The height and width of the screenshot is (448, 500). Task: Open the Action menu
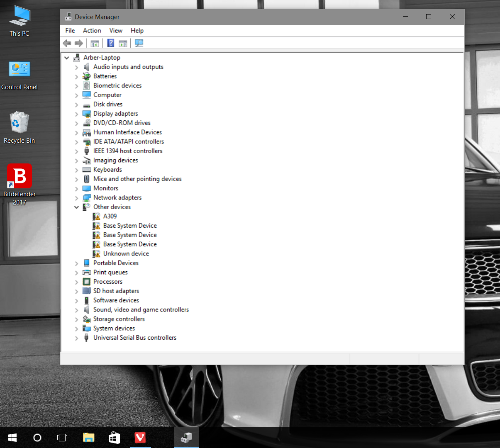tap(92, 31)
